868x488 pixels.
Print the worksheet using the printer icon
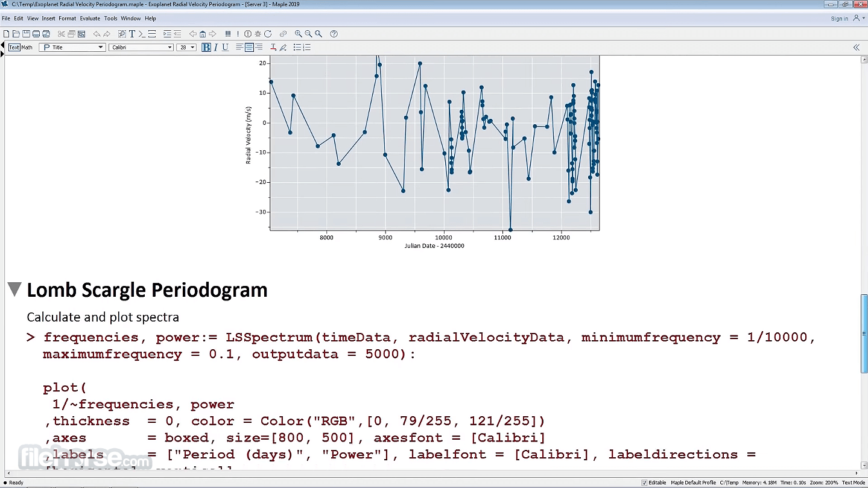[36, 34]
